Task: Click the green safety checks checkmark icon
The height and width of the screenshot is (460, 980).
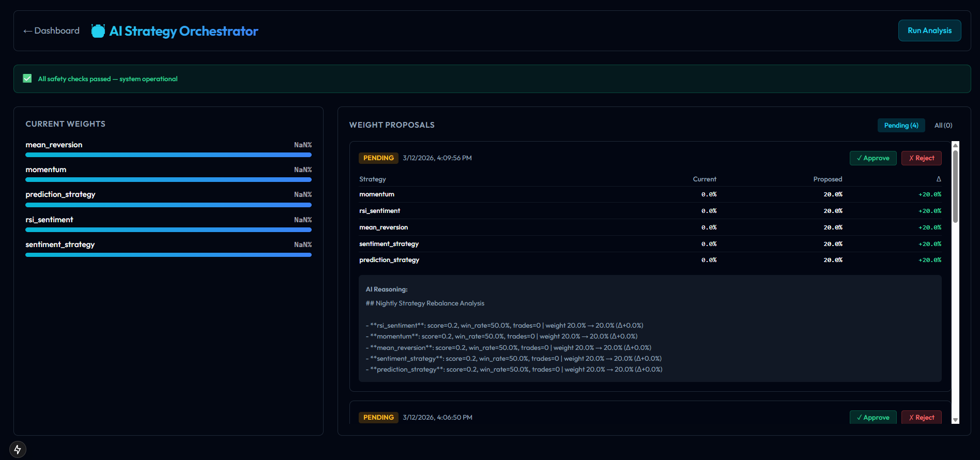Action: coord(27,79)
